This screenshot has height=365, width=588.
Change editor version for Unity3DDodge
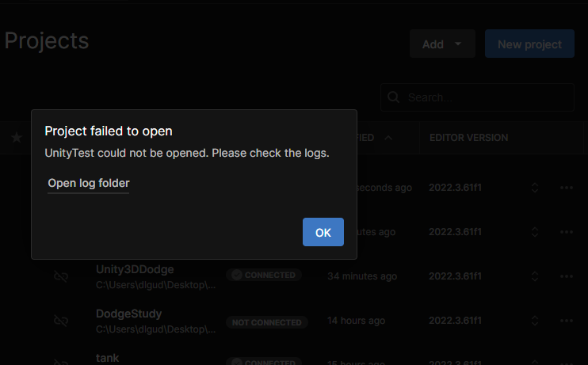pyautogui.click(x=535, y=276)
